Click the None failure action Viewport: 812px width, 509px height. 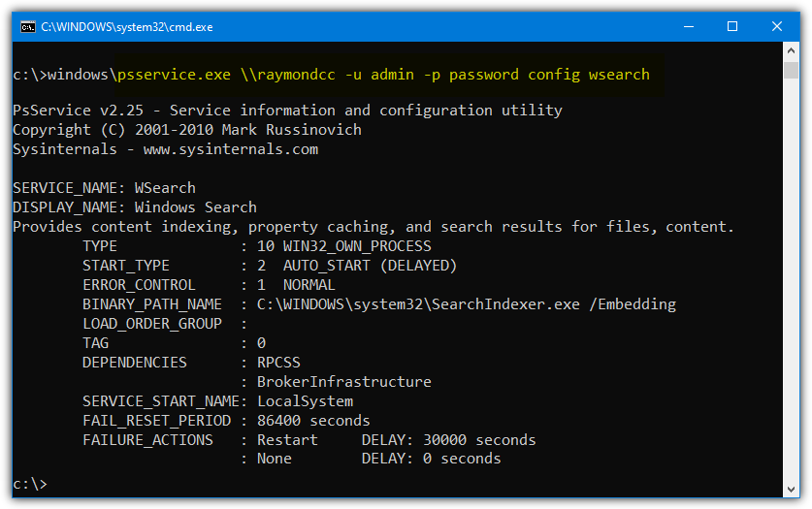(x=275, y=459)
